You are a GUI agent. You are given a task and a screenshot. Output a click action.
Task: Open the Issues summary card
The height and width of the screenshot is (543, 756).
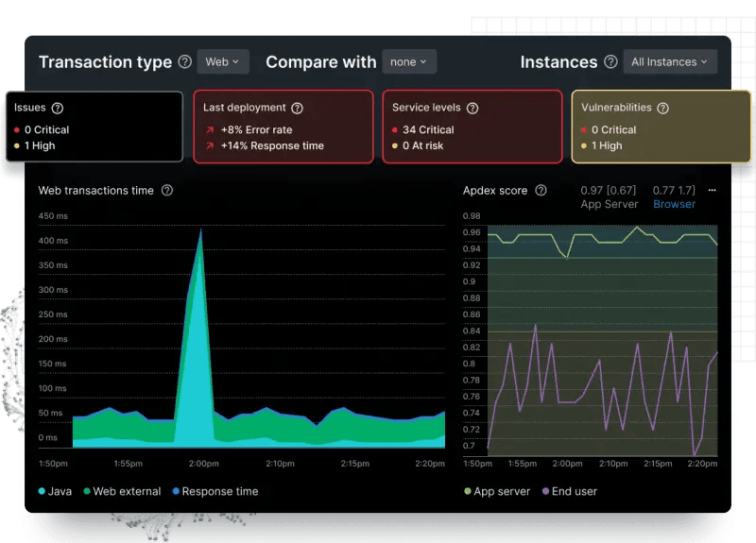94,127
